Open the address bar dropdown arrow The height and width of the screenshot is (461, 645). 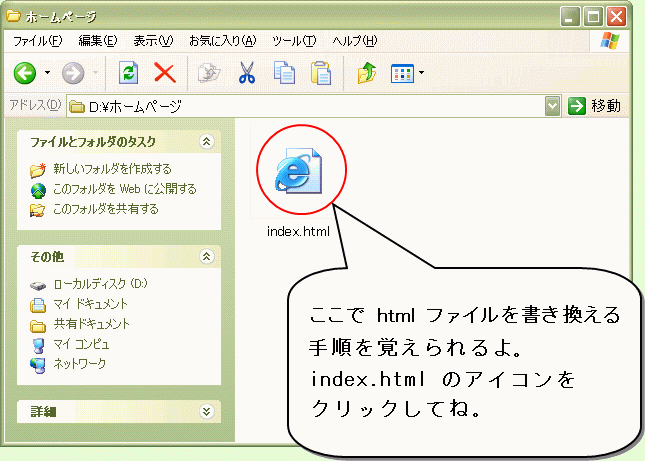(553, 105)
